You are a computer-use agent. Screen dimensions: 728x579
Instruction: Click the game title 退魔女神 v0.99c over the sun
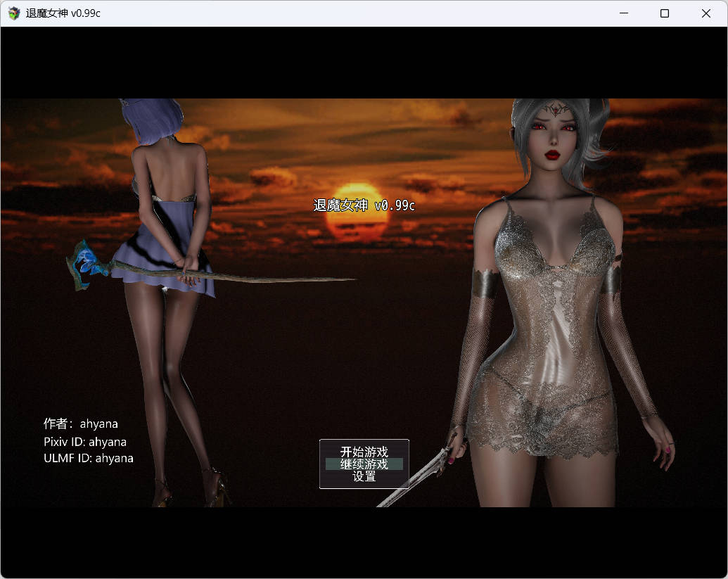click(364, 205)
